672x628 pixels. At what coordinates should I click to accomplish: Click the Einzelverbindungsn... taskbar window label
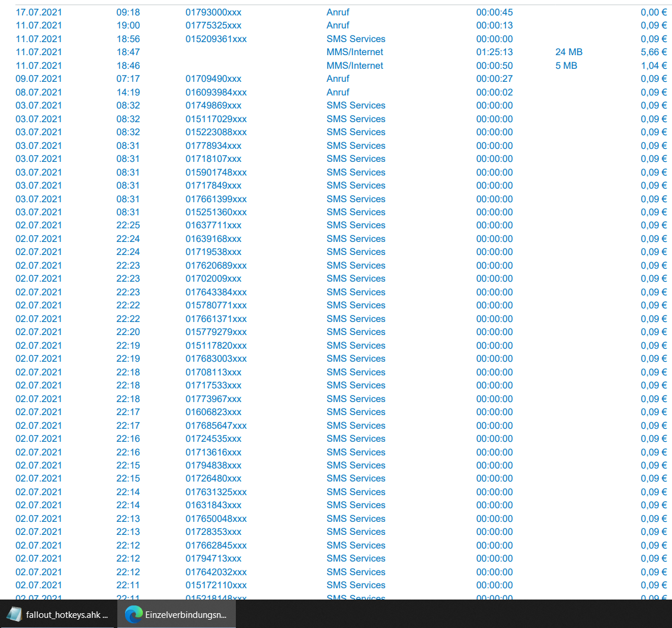(x=185, y=615)
